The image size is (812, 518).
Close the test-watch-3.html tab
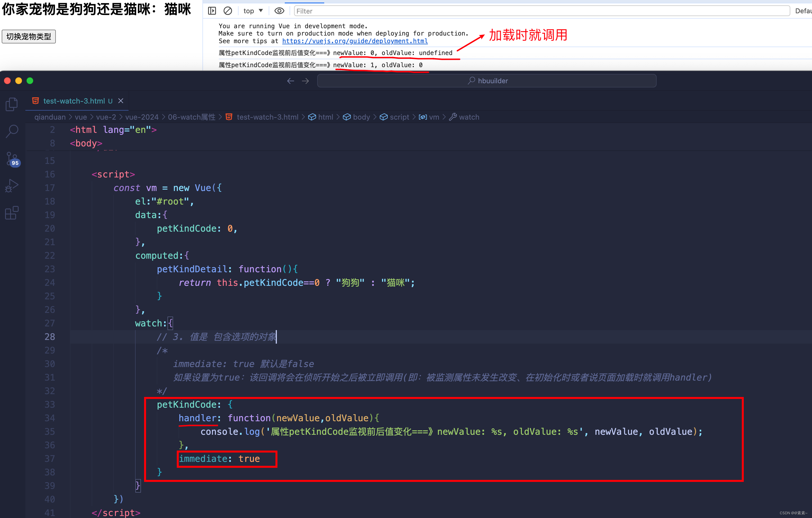(121, 101)
